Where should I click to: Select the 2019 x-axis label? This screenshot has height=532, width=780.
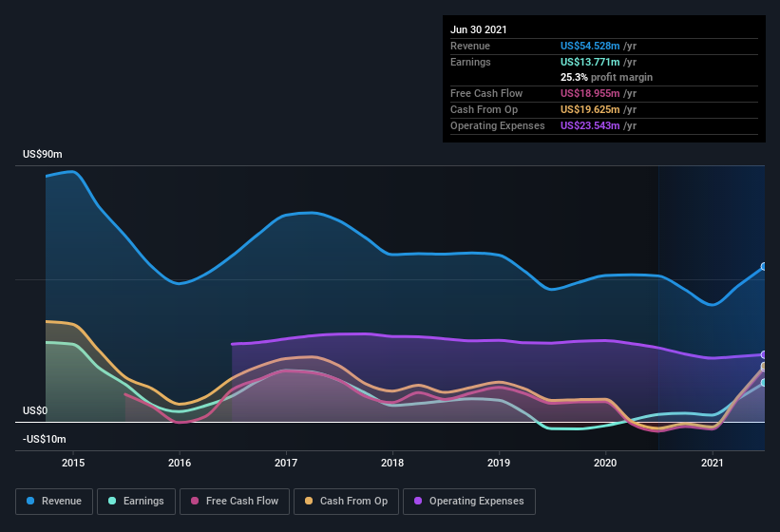[499, 463]
